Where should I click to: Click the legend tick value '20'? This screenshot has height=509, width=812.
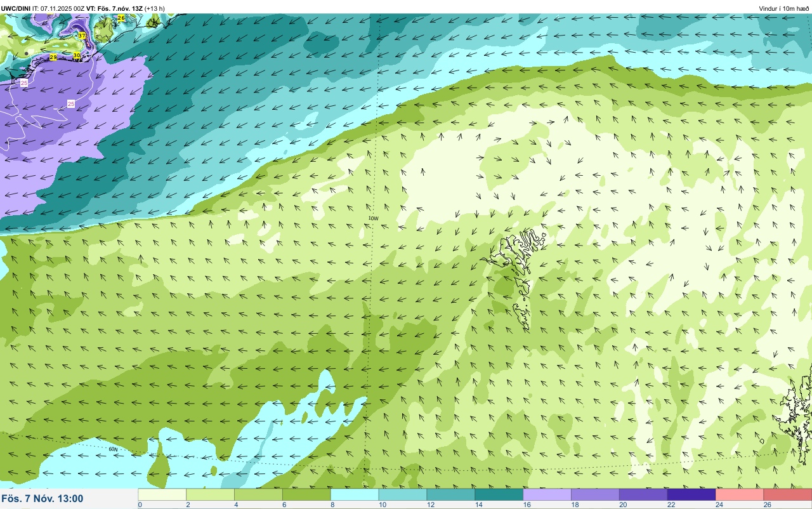pos(622,505)
